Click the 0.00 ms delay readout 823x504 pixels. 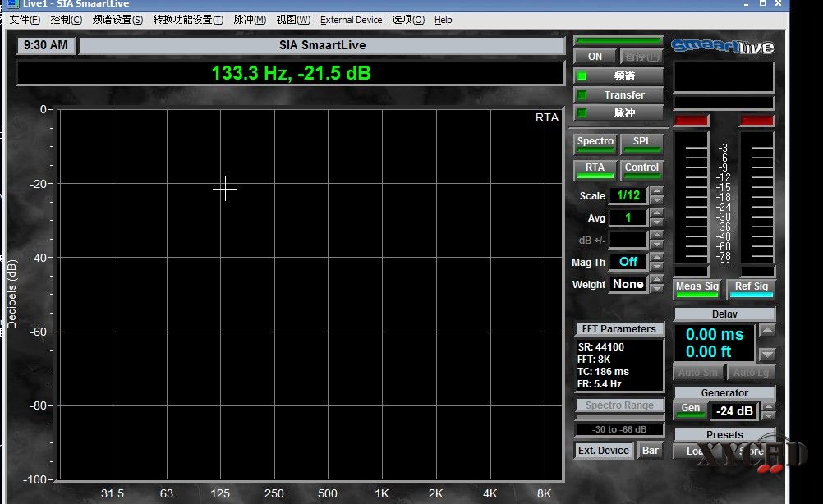[715, 334]
